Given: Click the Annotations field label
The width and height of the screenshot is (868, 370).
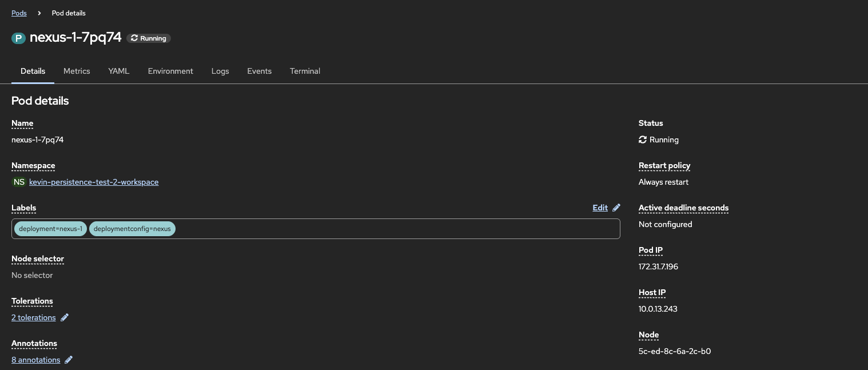Looking at the screenshot, I should click(34, 343).
